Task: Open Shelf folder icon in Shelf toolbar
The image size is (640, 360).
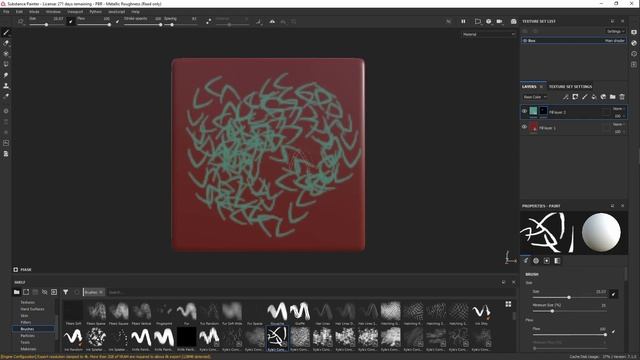Action: 16,292
